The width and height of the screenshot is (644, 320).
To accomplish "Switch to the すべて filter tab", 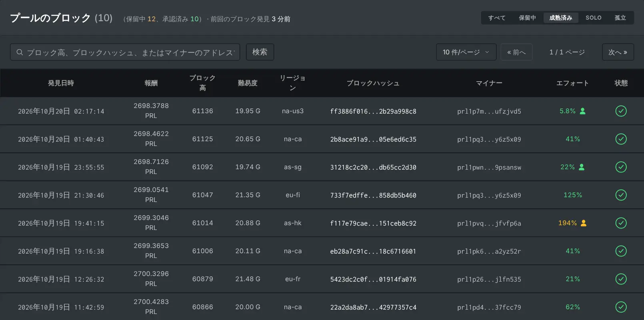I will pos(497,18).
